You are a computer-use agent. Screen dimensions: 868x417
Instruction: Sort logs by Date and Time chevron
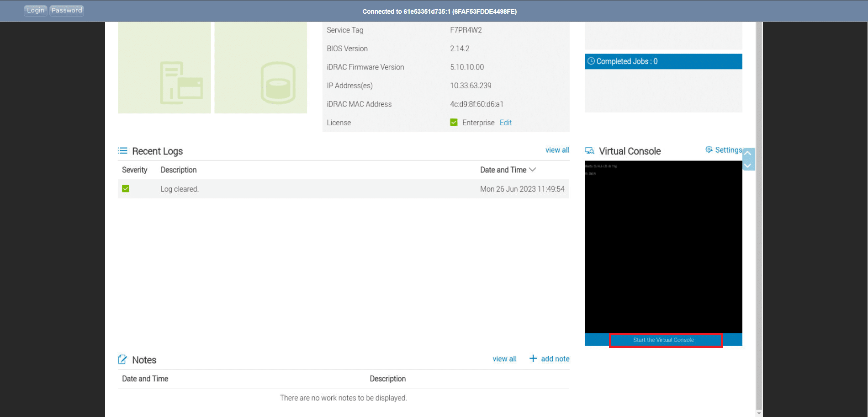click(x=532, y=170)
